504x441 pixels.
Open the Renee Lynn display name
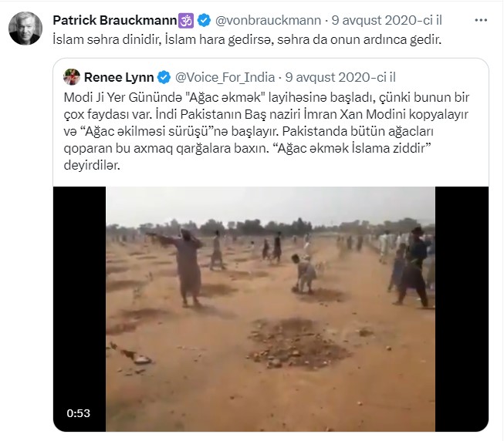coord(119,77)
